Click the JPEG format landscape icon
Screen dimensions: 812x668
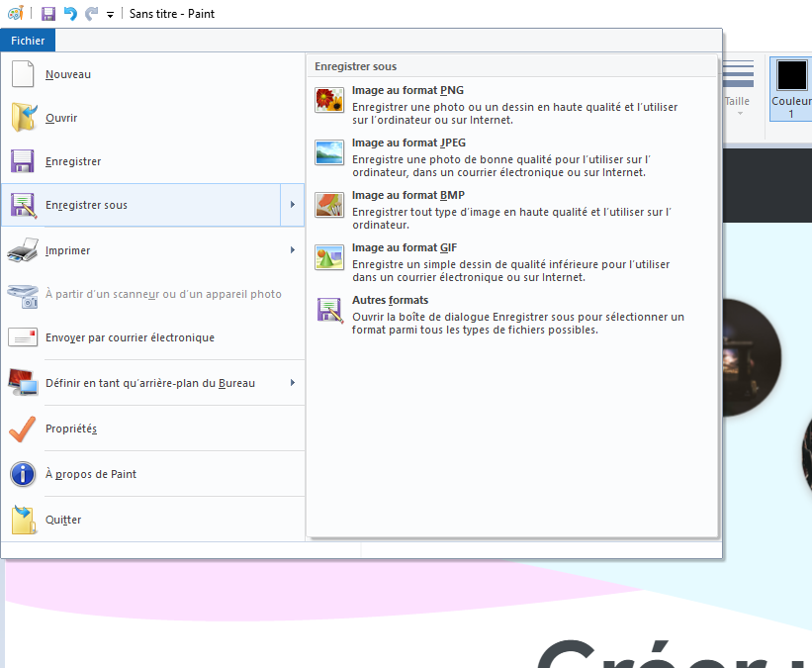point(329,152)
